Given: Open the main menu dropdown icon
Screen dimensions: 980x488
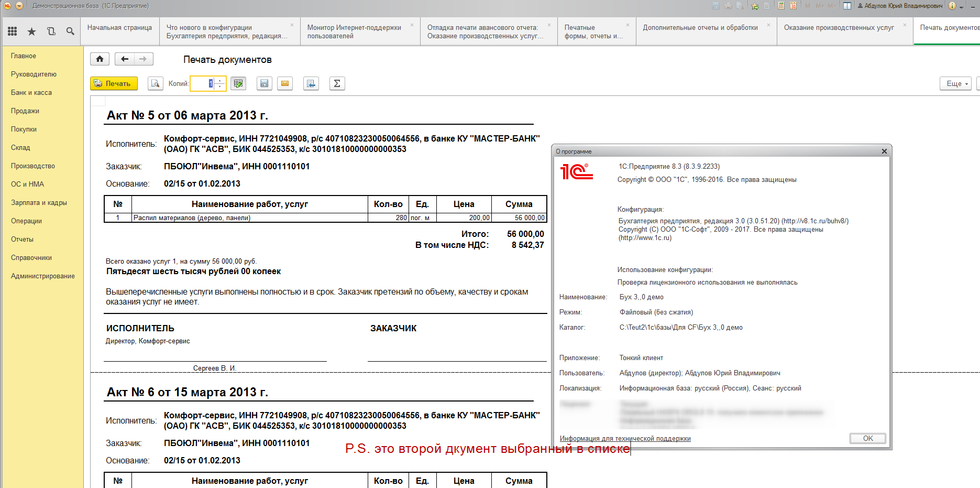Looking at the screenshot, I should tap(19, 6).
